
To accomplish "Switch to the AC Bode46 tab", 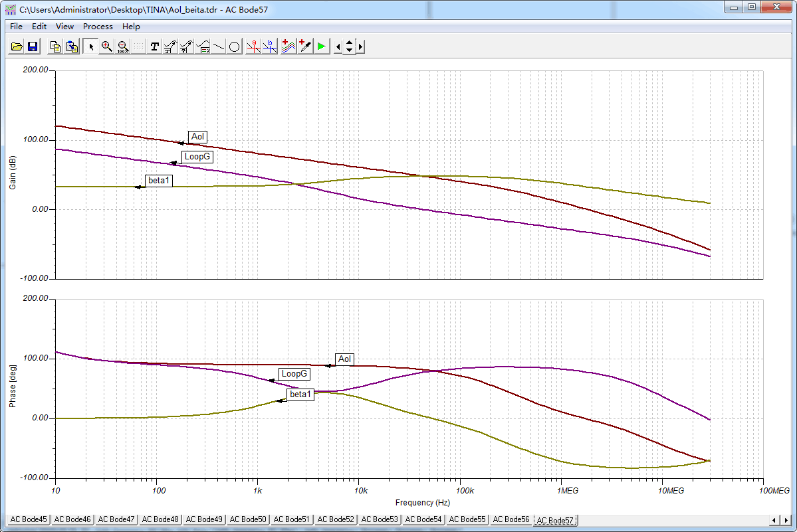I will point(72,519).
